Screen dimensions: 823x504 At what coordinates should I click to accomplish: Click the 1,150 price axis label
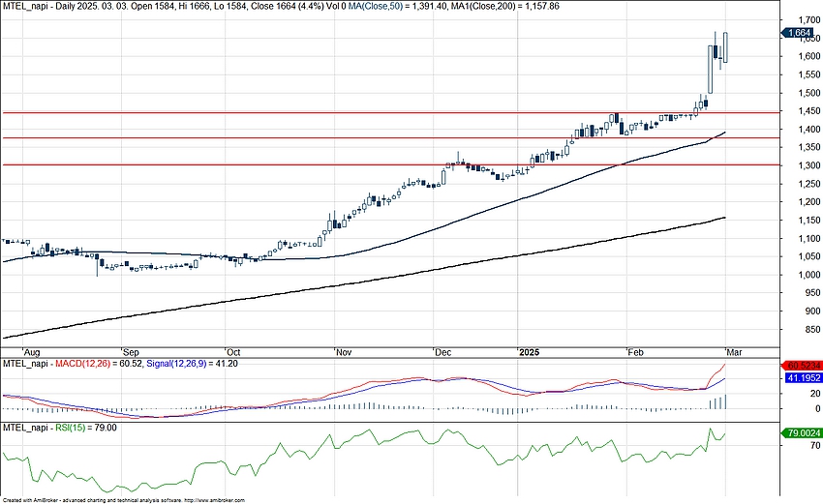click(808, 221)
